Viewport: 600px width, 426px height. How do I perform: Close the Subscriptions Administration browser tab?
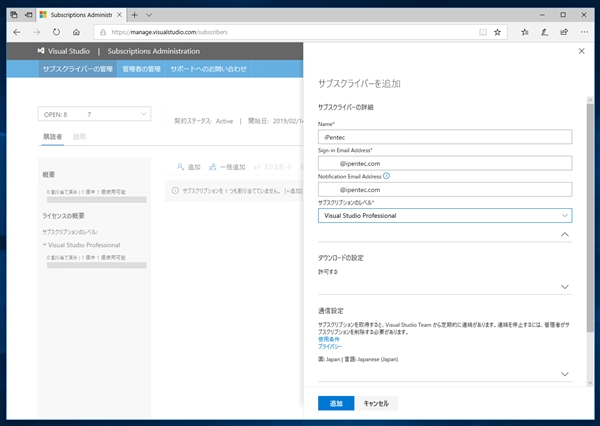click(119, 15)
